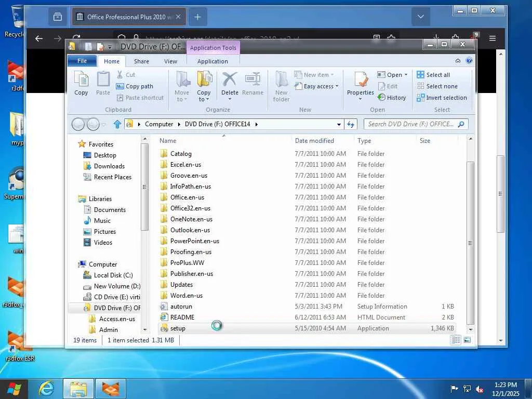The width and height of the screenshot is (532, 399).
Task: Expand arrow after Computer in breadcrumb
Action: point(179,124)
